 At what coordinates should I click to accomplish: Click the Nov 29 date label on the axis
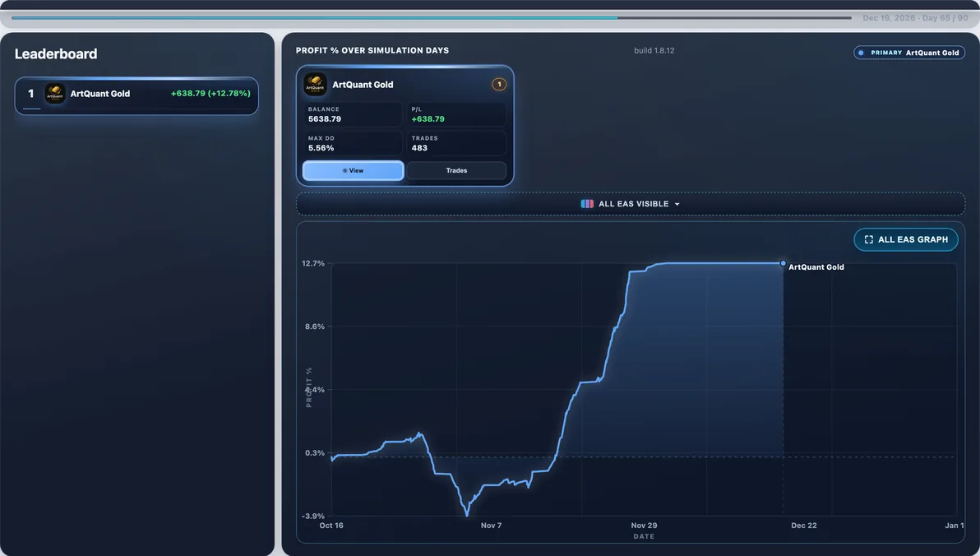644,526
